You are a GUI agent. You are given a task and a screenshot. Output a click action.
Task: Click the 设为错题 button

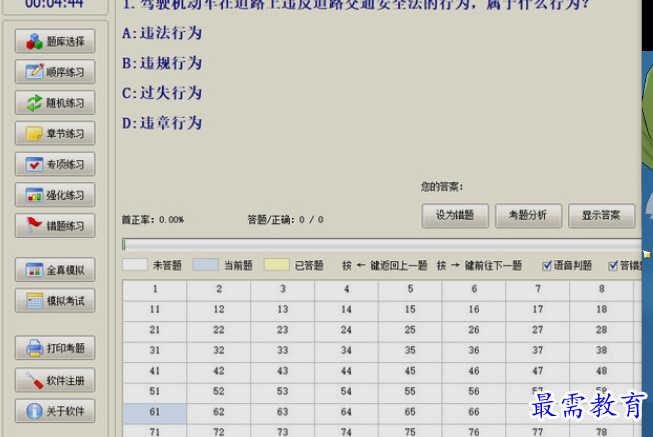click(455, 215)
